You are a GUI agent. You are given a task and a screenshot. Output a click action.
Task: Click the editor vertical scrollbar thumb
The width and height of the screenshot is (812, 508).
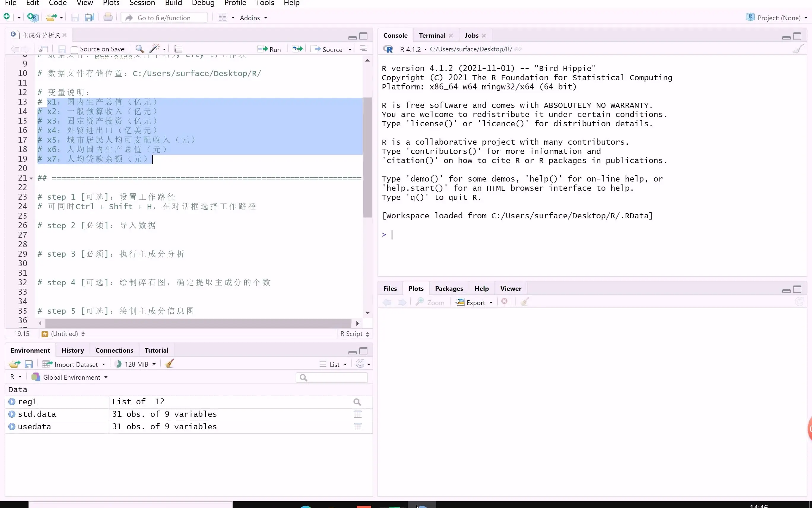coord(368,157)
